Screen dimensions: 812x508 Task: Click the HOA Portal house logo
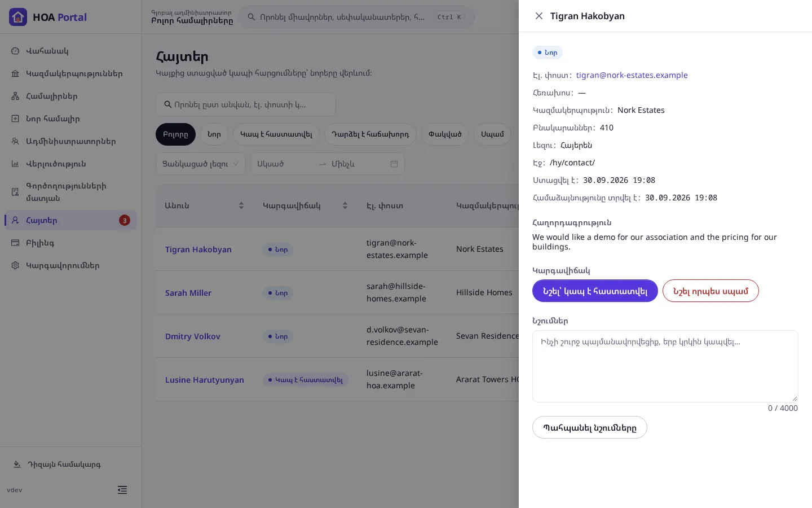[18, 17]
